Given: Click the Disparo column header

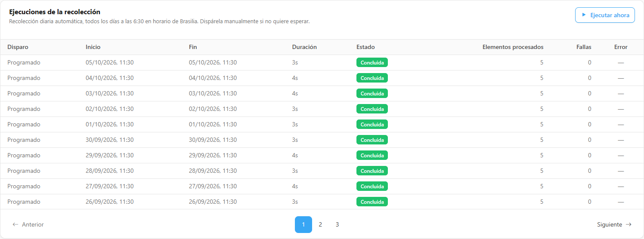Looking at the screenshot, I should [x=18, y=47].
